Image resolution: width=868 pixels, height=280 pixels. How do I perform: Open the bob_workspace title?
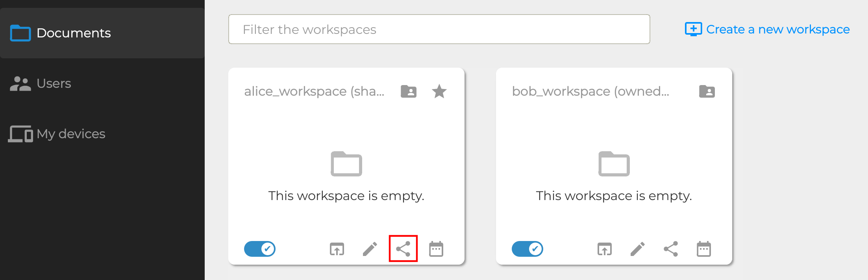590,91
